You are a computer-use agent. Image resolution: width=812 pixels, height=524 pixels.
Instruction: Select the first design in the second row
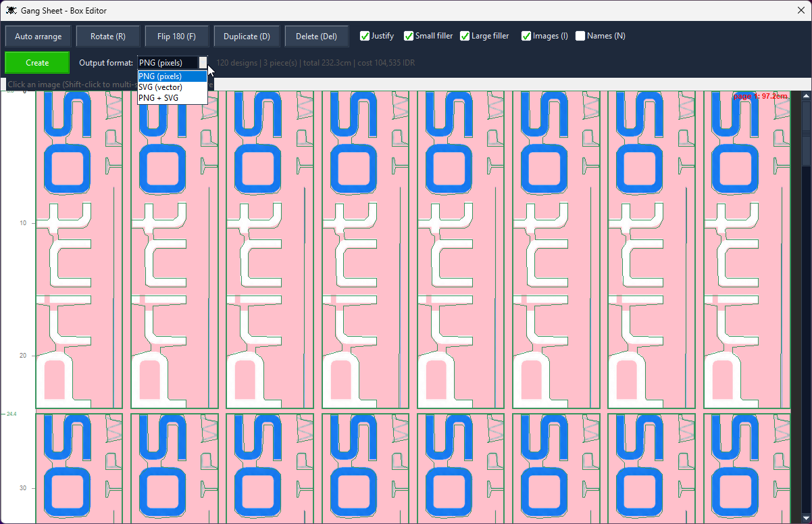coord(79,469)
